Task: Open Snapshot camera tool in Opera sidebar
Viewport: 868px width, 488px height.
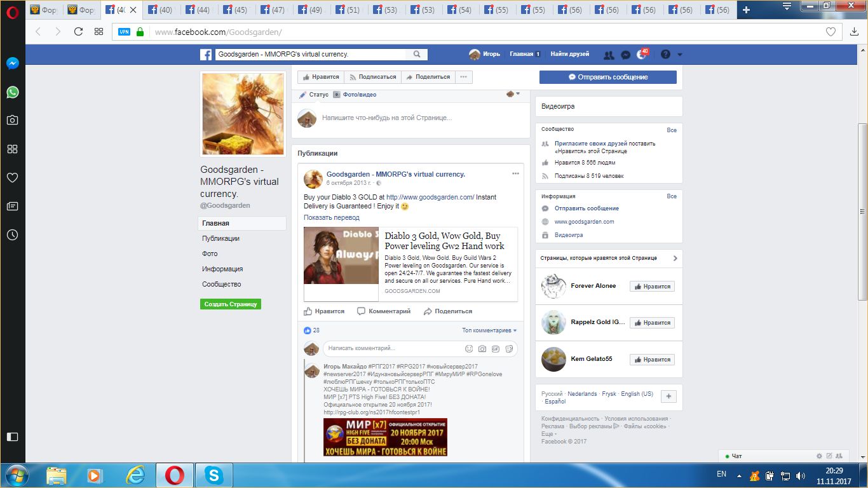Action: pos(12,120)
